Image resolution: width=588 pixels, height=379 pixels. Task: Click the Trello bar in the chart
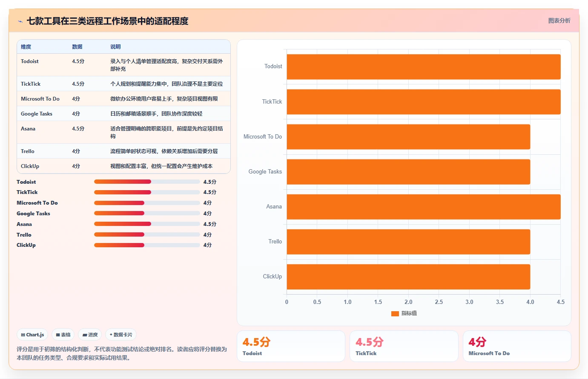click(408, 242)
